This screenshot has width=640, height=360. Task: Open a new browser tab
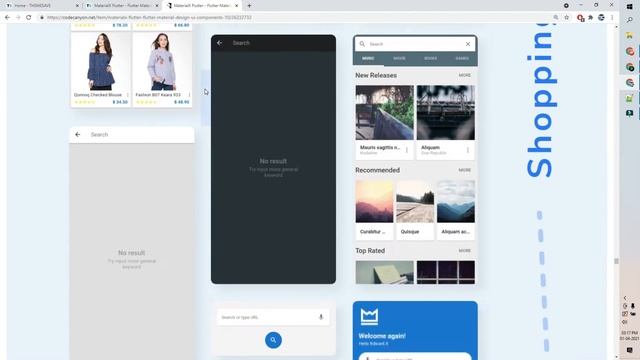pyautogui.click(x=249, y=6)
